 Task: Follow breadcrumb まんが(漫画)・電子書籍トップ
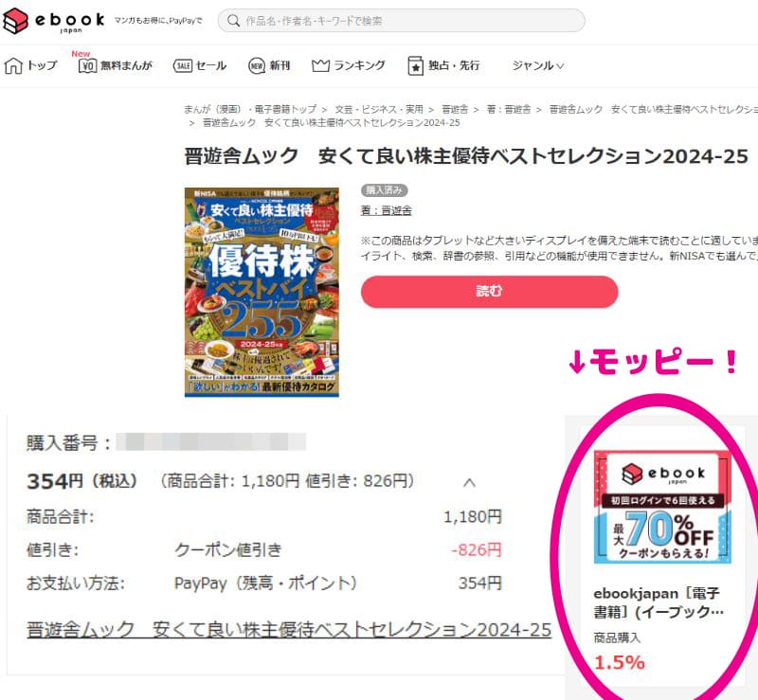point(250,109)
